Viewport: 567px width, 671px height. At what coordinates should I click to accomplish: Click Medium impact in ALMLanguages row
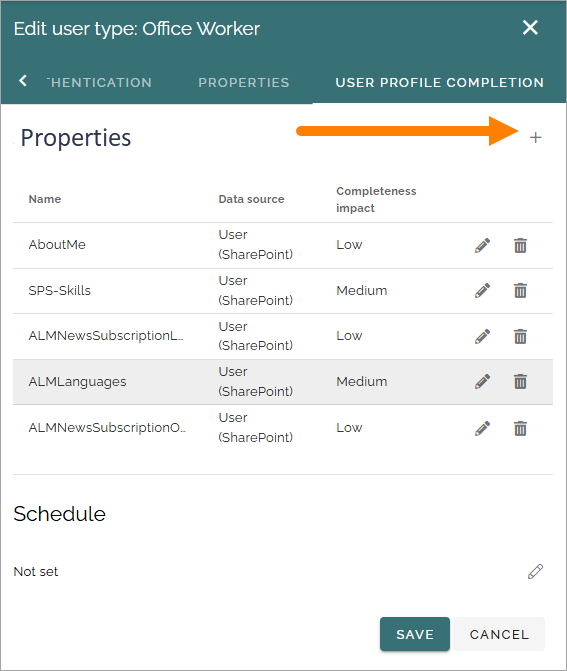(x=362, y=381)
